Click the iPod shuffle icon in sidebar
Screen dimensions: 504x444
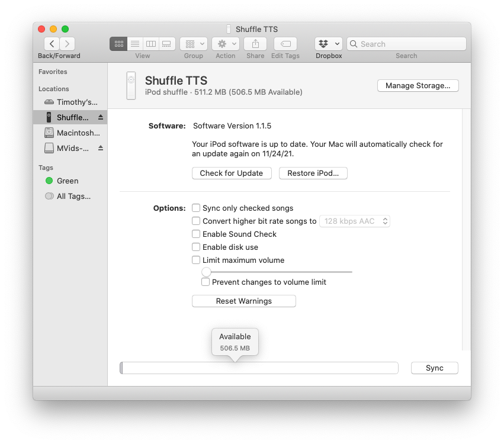tap(49, 117)
